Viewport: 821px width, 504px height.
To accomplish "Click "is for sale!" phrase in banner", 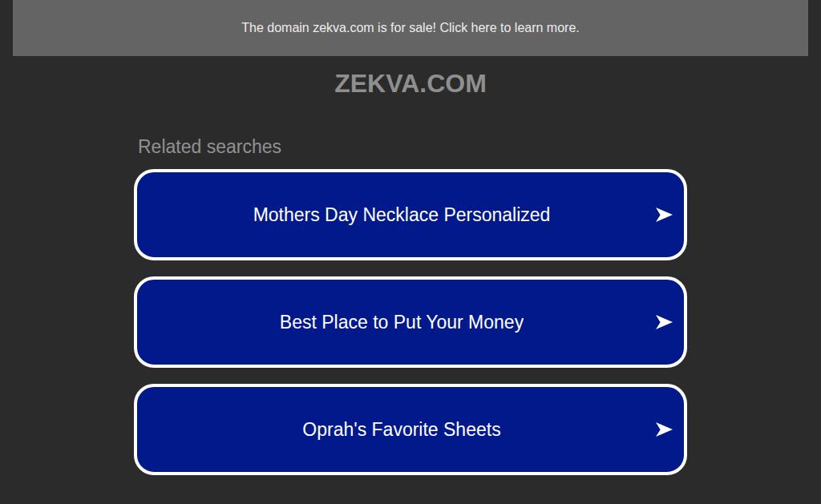I will 406,27.
